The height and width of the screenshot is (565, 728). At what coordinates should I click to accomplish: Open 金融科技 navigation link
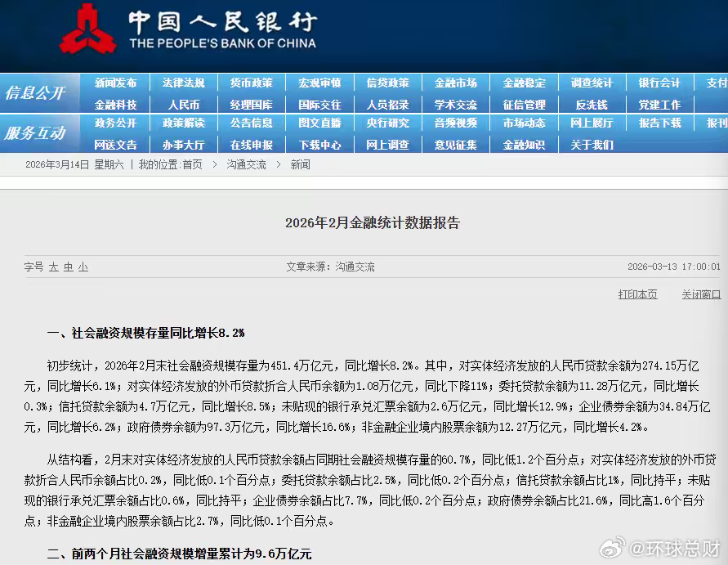click(115, 105)
